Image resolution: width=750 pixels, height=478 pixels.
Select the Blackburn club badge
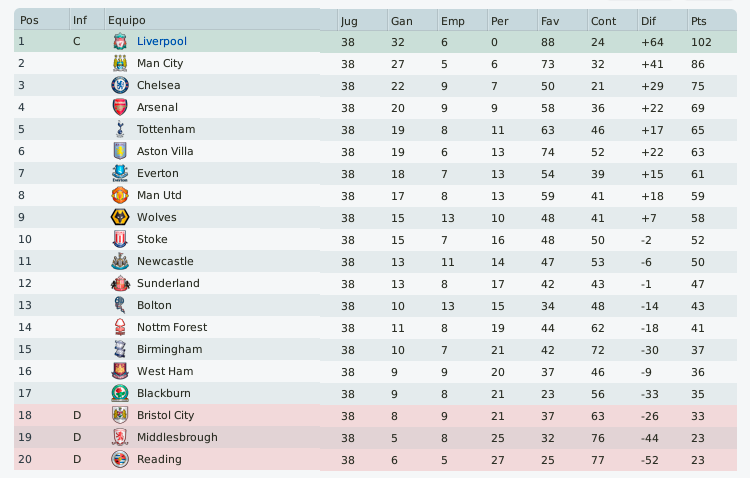click(x=120, y=394)
